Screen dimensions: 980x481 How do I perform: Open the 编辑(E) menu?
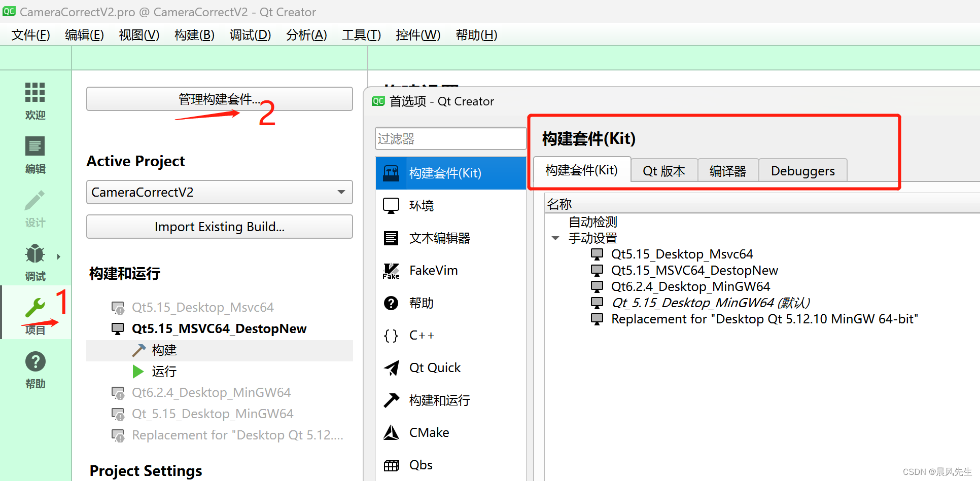coord(84,35)
